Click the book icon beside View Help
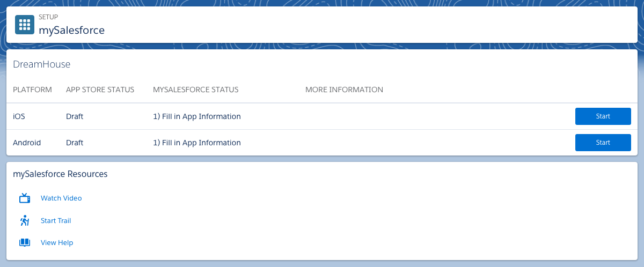Screen dimensions: 644x267 (x=25, y=243)
